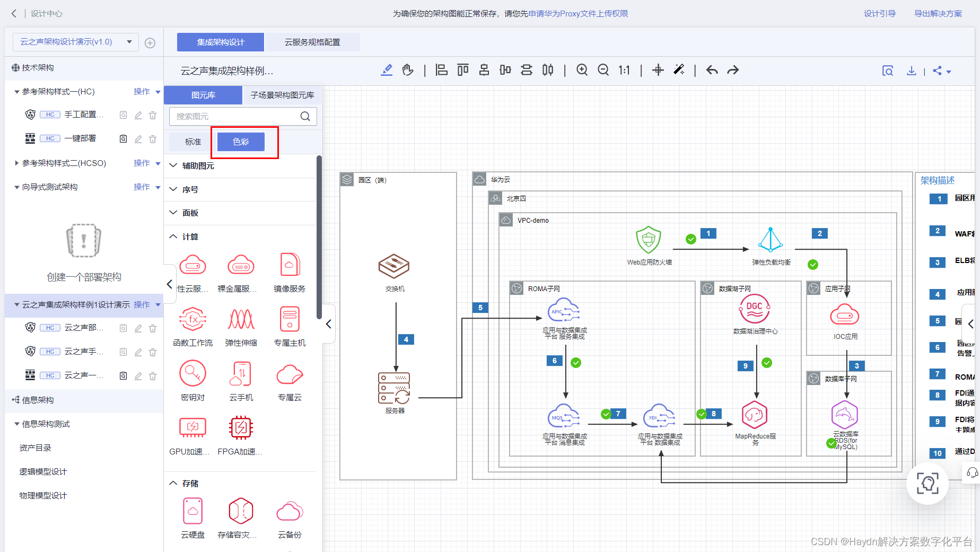
Task: Select the GPU加速 element icon
Action: coord(193,428)
